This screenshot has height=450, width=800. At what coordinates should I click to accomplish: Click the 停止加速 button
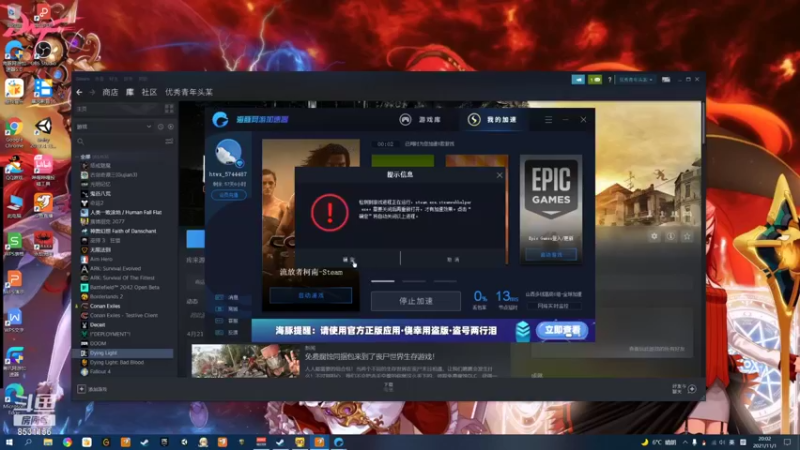[416, 301]
